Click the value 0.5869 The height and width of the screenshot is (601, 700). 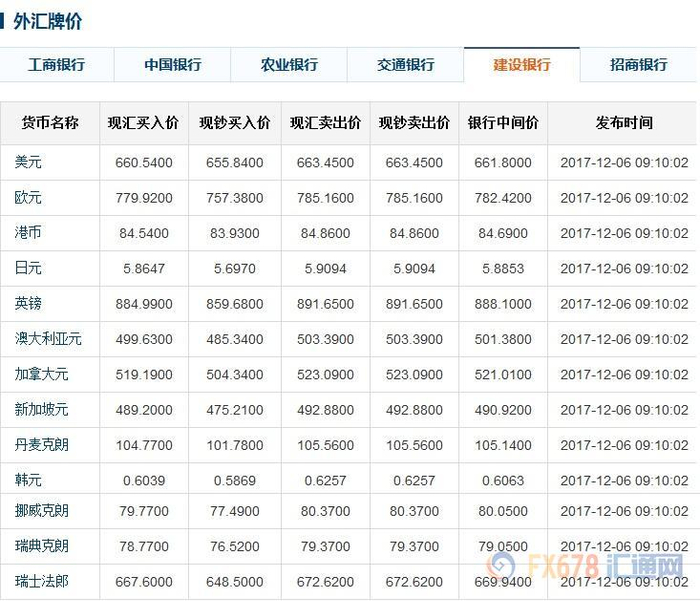(235, 480)
